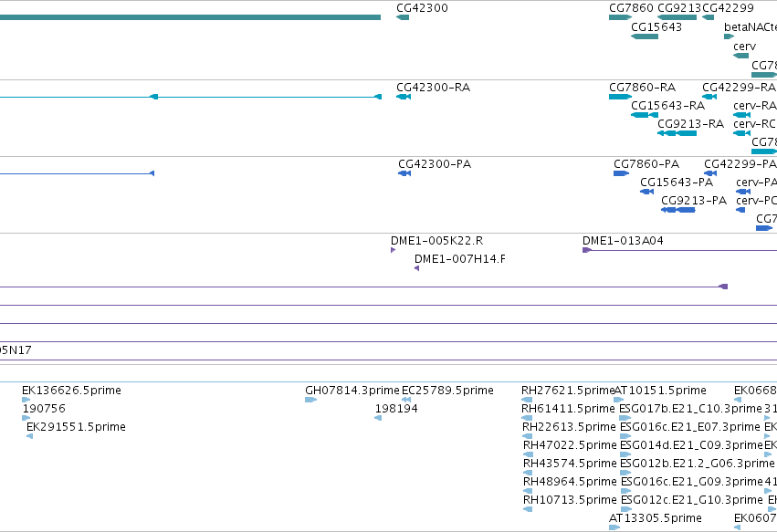This screenshot has height=532, width=777.
Task: Select the cerv gene label
Action: tap(744, 47)
